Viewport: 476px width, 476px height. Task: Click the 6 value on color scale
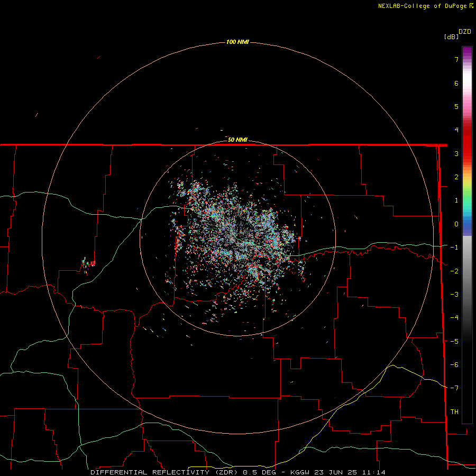tap(456, 84)
